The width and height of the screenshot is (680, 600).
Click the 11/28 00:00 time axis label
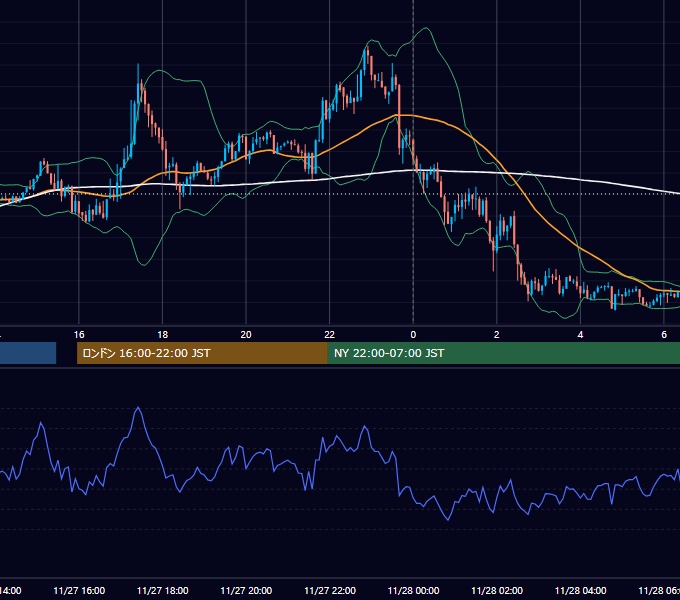[x=413, y=590]
